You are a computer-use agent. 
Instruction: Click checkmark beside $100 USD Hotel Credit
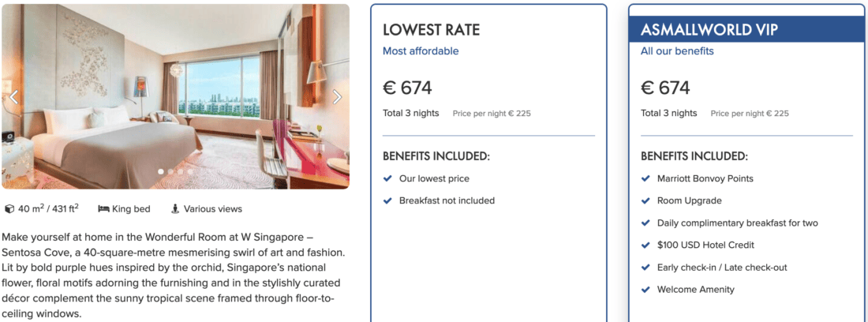(x=645, y=245)
